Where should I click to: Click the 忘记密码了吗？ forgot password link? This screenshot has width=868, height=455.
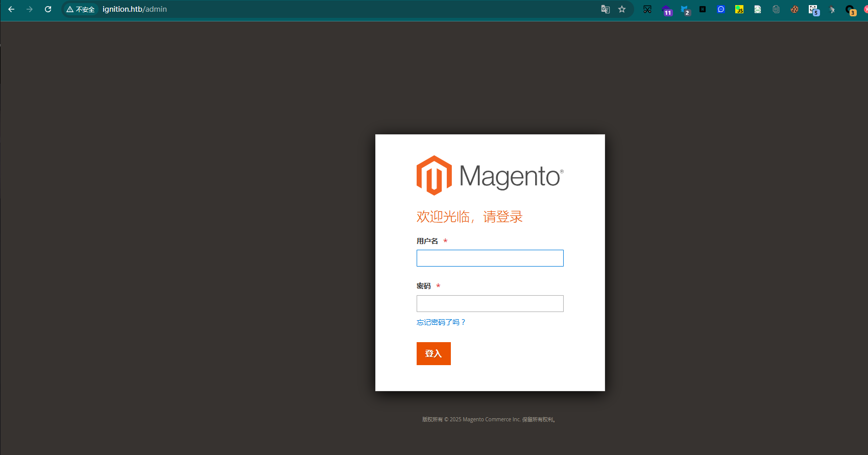(441, 322)
